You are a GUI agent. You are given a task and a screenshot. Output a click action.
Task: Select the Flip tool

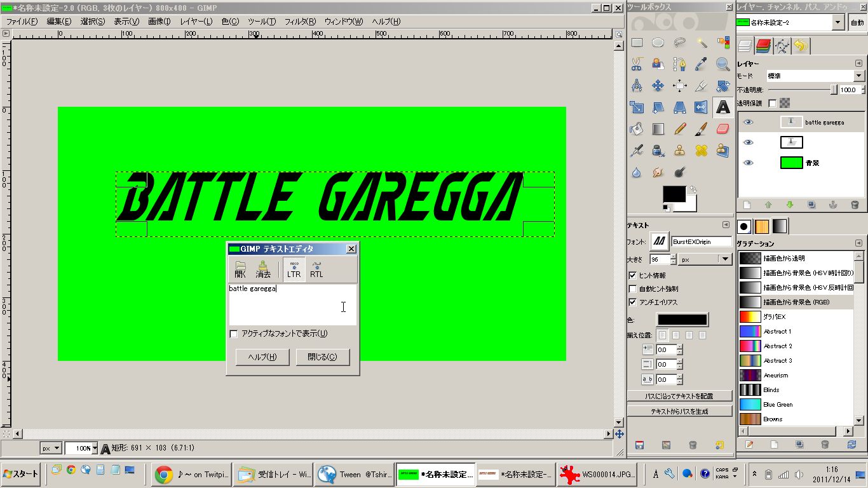(x=702, y=107)
